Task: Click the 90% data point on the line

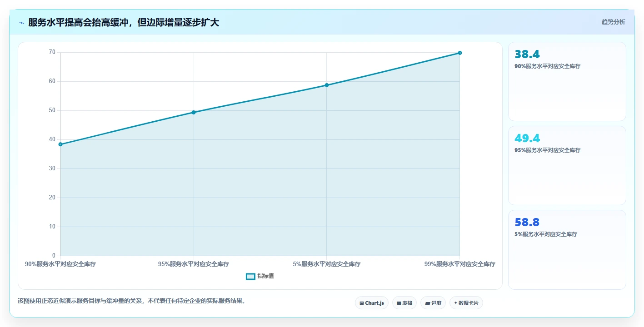Action: tap(60, 144)
